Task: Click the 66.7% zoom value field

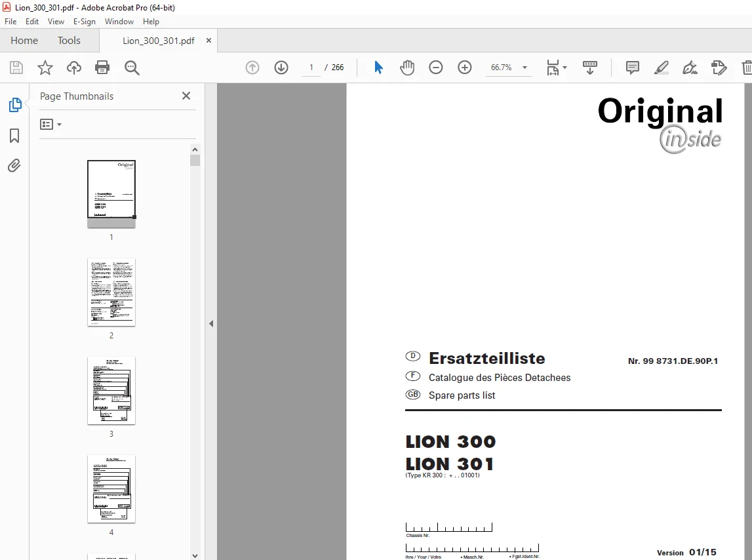Action: (501, 68)
